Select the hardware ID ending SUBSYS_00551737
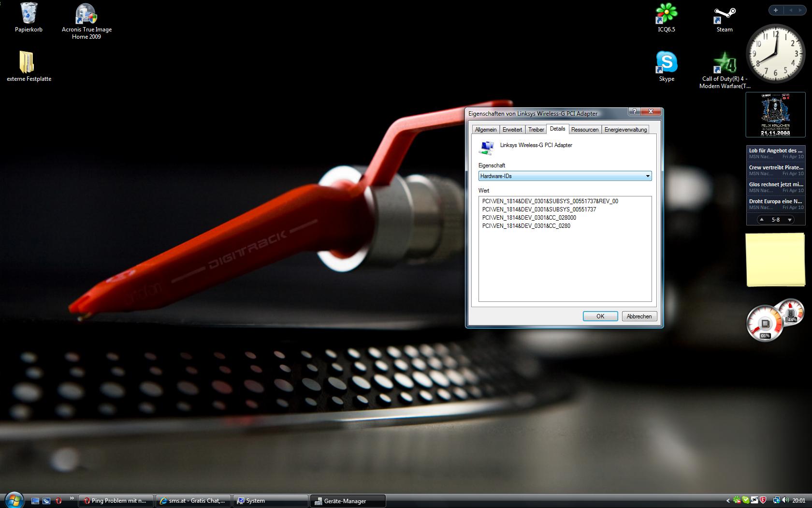Image resolution: width=812 pixels, height=508 pixels. [539, 209]
